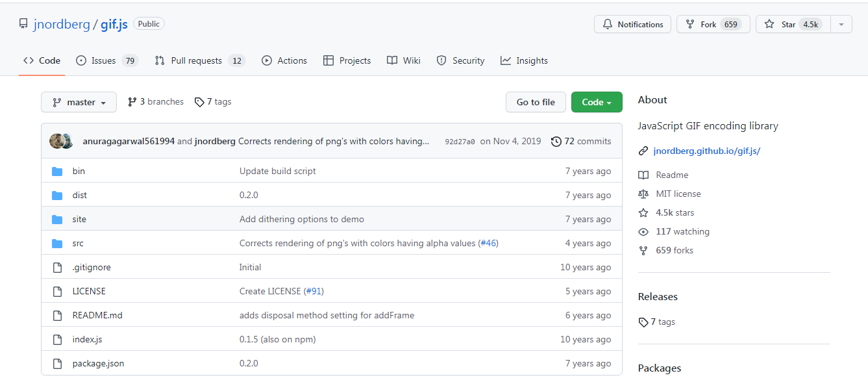Open 'Add dithering options to demo' commit
This screenshot has height=382, width=868.
(x=302, y=219)
